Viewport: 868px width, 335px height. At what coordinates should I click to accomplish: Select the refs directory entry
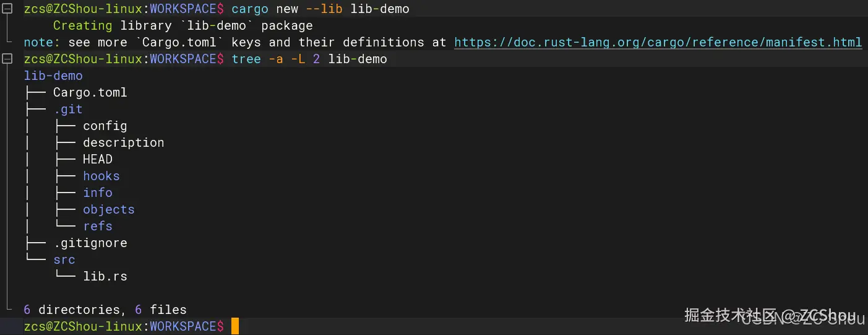(x=98, y=226)
